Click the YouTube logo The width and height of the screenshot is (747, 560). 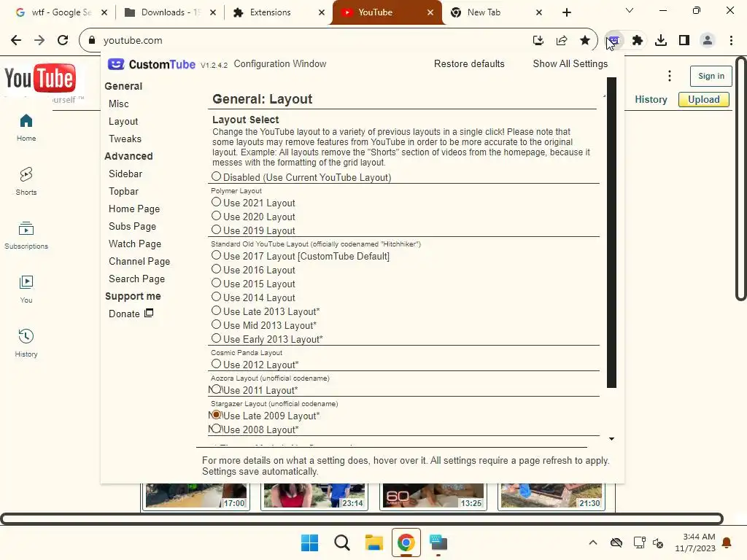pyautogui.click(x=40, y=78)
